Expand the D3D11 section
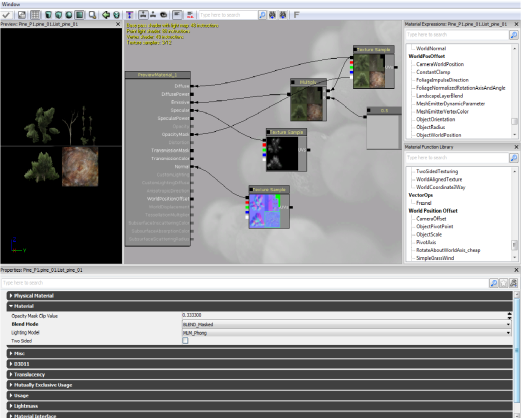Screen dimensions: 522x418 pyautogui.click(x=259, y=364)
